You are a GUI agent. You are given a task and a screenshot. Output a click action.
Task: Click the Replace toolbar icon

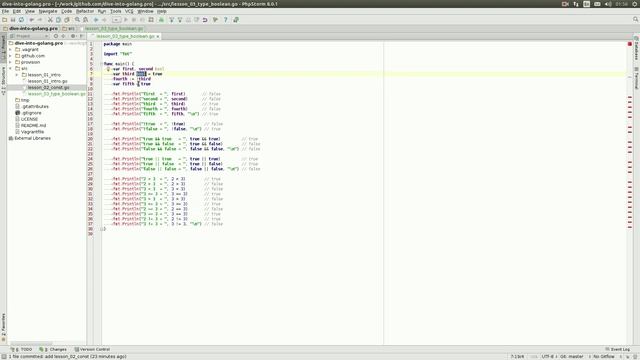[x=86, y=20]
